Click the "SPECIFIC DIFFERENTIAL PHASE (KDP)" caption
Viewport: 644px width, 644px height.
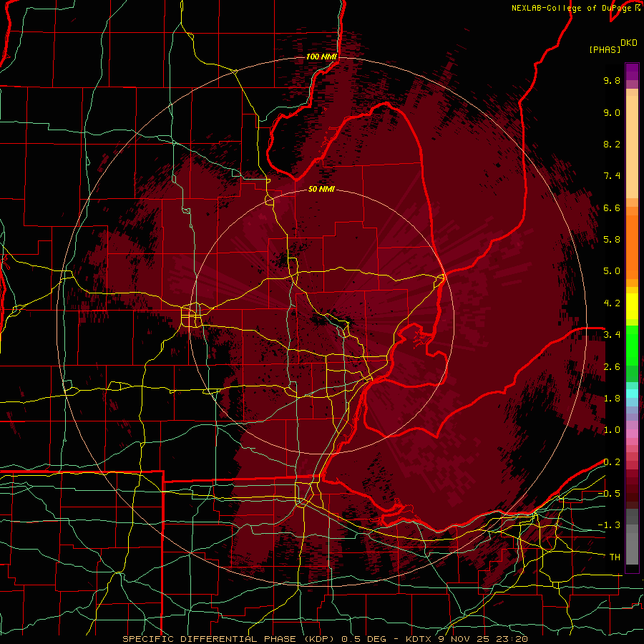click(x=229, y=639)
